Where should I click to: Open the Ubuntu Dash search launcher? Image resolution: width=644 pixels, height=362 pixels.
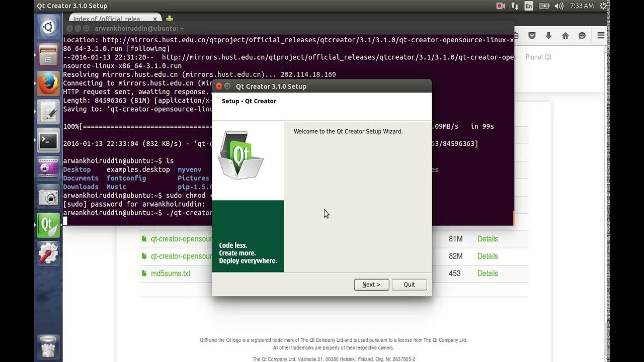(48, 27)
